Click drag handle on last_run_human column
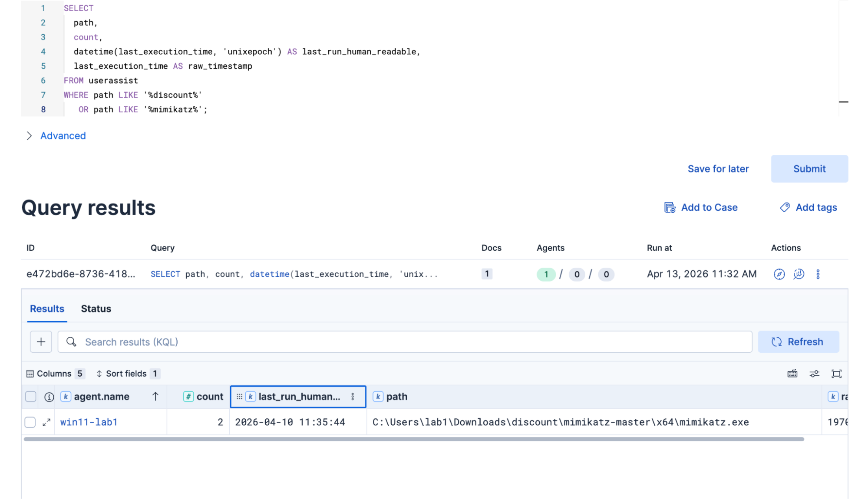 coord(239,397)
